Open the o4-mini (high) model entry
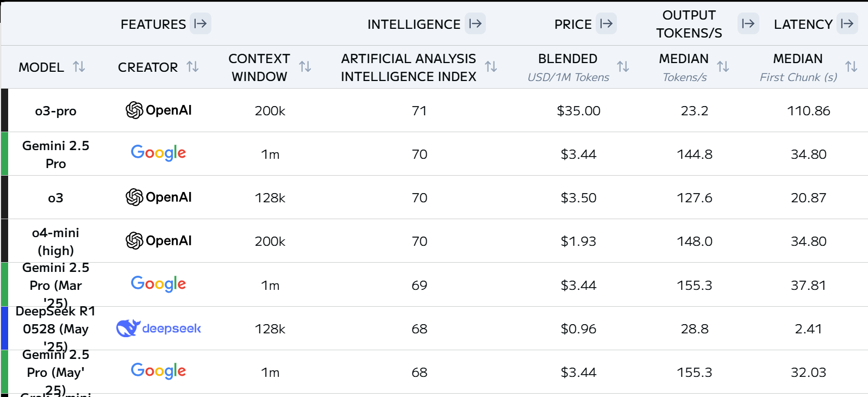Image resolution: width=868 pixels, height=397 pixels. 56,241
